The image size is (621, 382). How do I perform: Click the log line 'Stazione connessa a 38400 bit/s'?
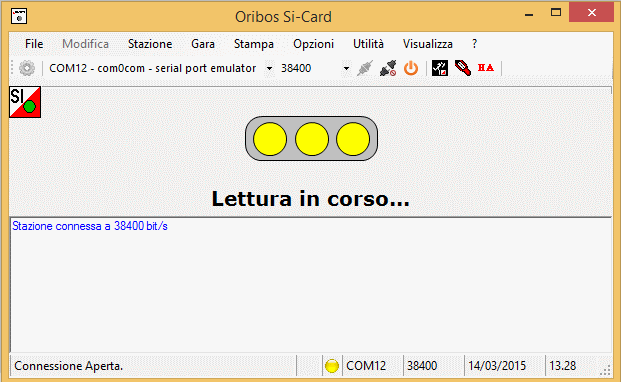(90, 226)
